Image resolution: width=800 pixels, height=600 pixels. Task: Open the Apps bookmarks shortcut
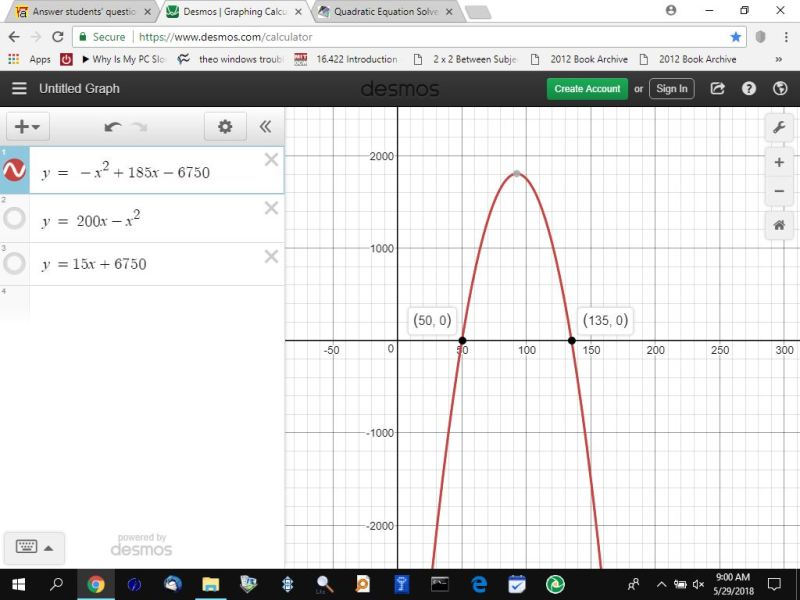[29, 59]
